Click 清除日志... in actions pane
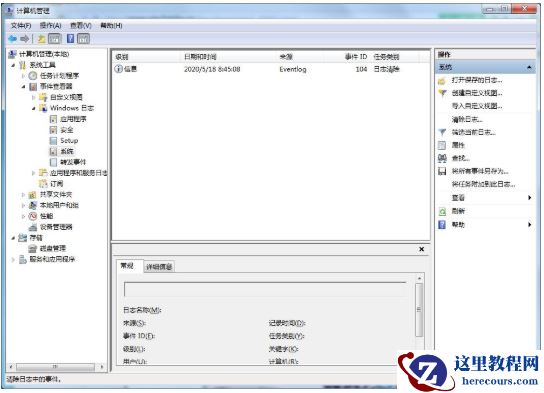 pyautogui.click(x=467, y=119)
